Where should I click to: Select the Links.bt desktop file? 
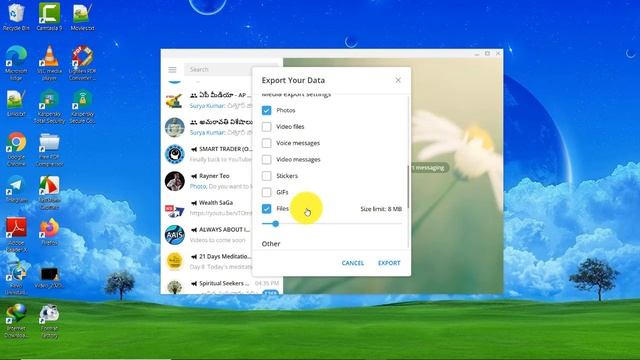[16, 103]
